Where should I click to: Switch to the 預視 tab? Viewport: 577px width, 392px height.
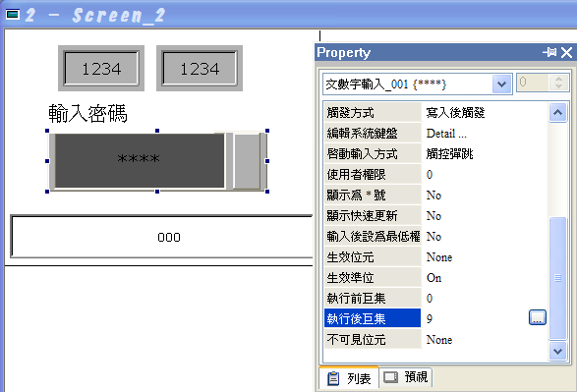(x=406, y=377)
